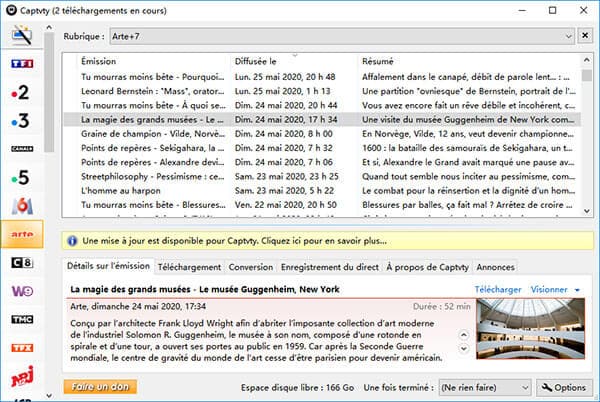
Task: Select the M6 channel icon
Action: (x=22, y=206)
